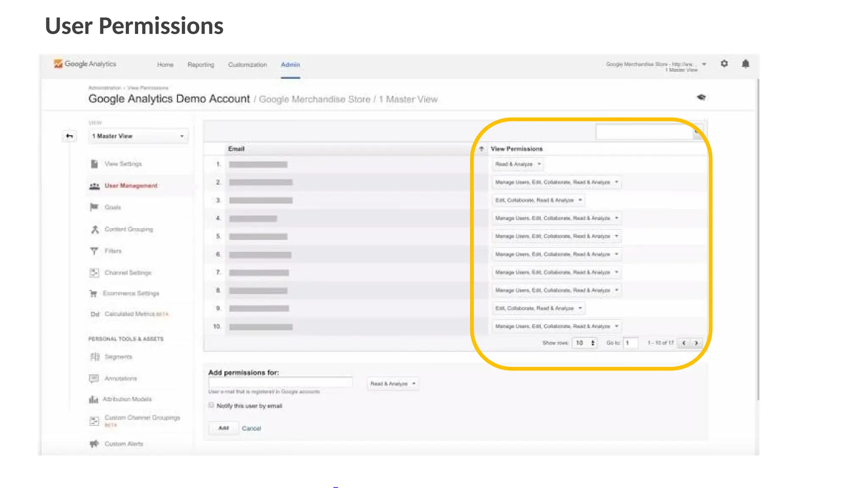868x488 pixels.
Task: Switch to the Reporting tab
Action: pos(201,65)
